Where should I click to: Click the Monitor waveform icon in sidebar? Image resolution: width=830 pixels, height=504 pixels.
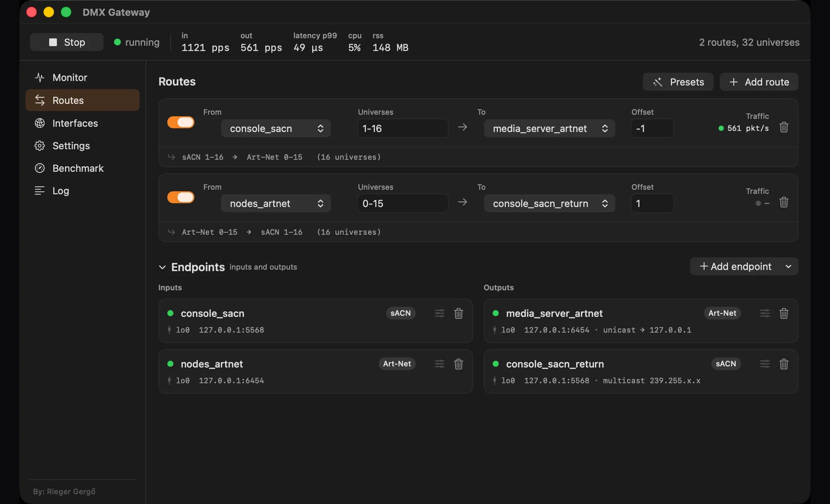(x=40, y=78)
